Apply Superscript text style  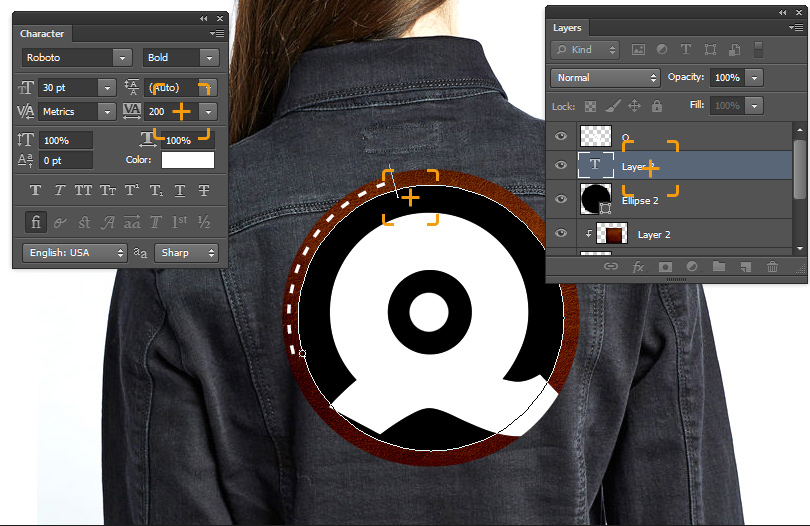tap(132, 190)
